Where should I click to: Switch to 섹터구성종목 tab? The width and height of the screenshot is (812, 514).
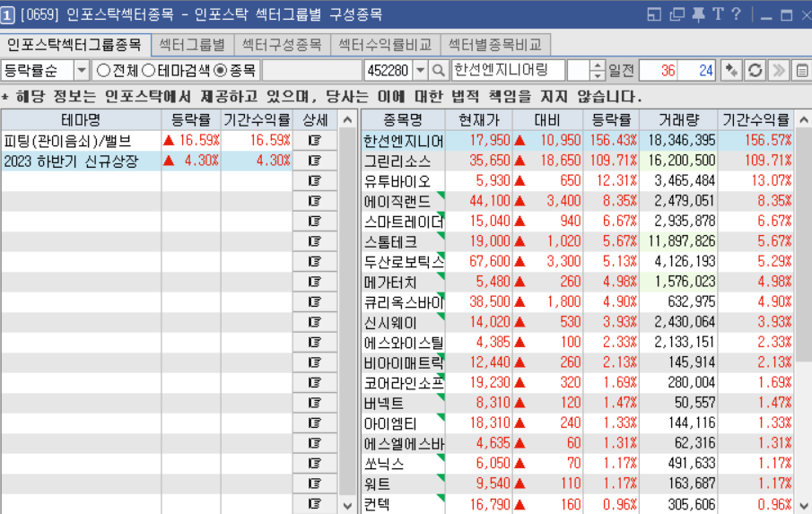[283, 45]
